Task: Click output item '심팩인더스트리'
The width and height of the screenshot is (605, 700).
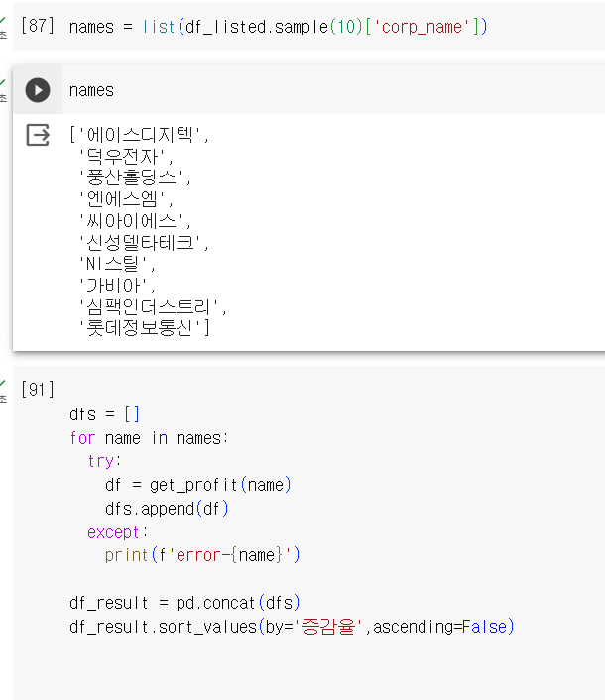Action: click(149, 306)
